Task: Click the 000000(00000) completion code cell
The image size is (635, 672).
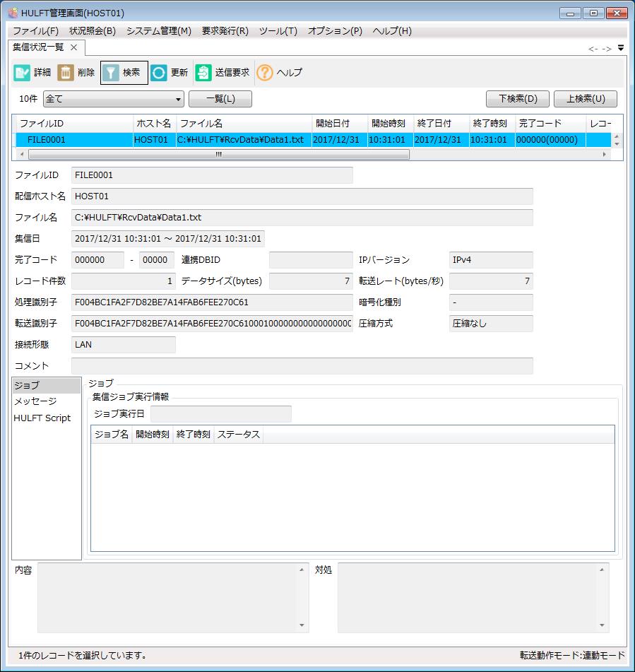Action: click(550, 140)
